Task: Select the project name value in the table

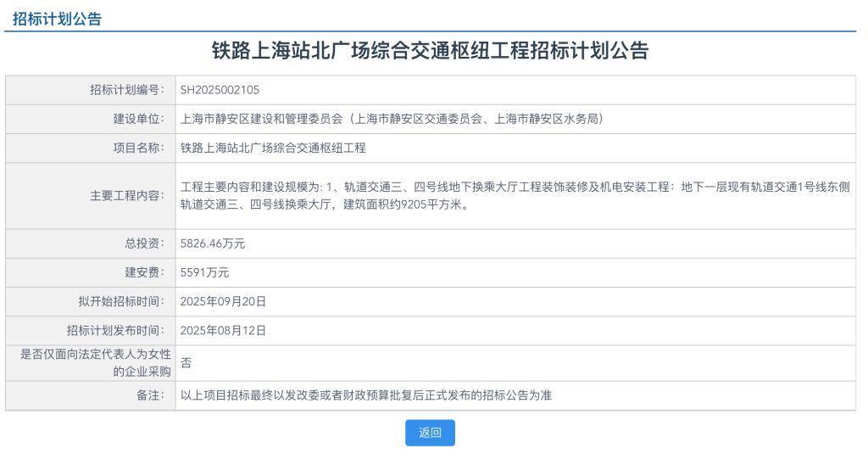Action: pos(273,148)
